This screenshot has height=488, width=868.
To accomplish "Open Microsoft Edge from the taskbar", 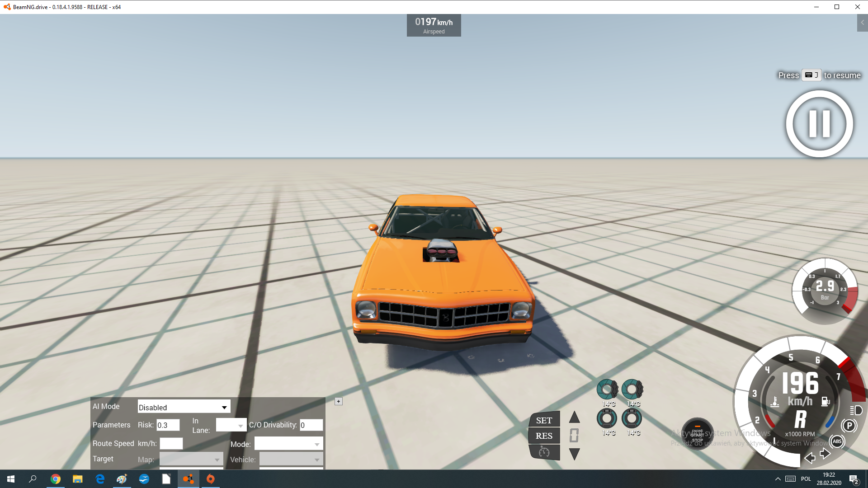I will pyautogui.click(x=100, y=479).
